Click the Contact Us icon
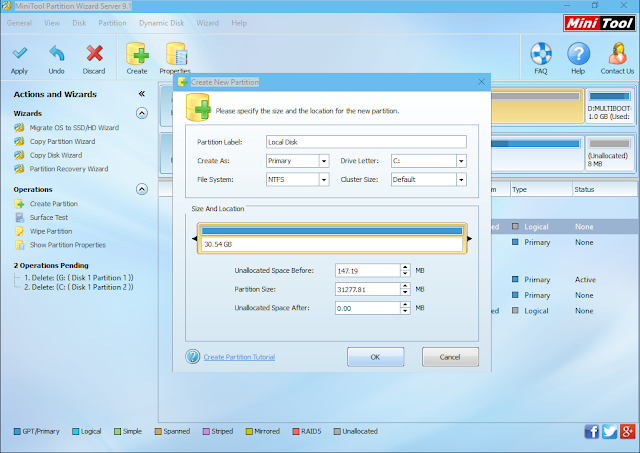Screen dimensions: 640x453 [x=617, y=53]
